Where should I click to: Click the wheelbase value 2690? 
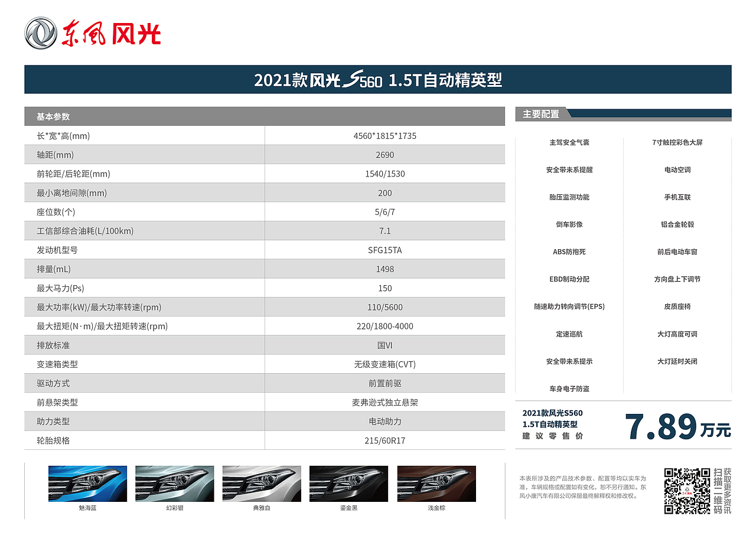pos(385,155)
